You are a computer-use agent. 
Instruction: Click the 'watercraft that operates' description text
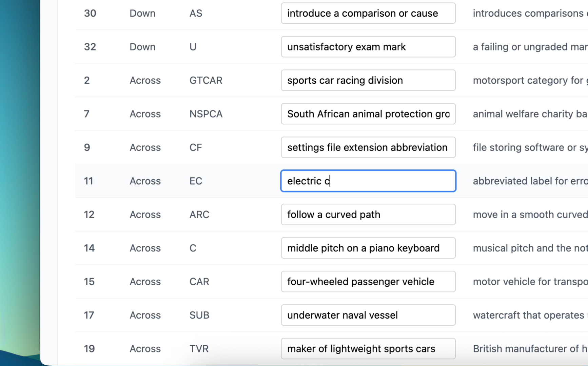coord(528,315)
